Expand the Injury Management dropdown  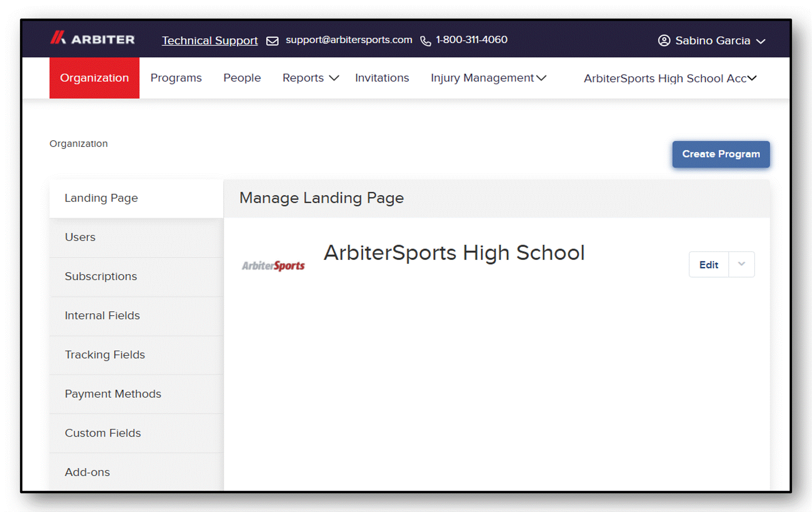click(488, 78)
